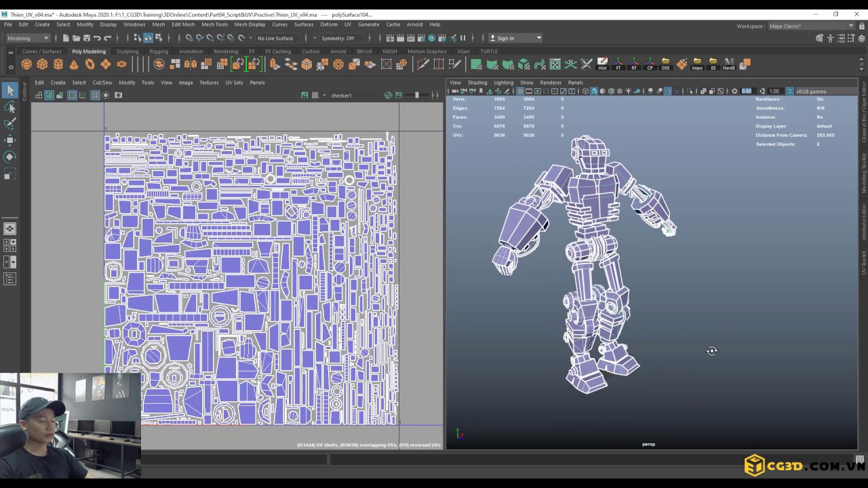The height and width of the screenshot is (488, 868).
Task: Toggle viewport grid display
Action: [520, 91]
